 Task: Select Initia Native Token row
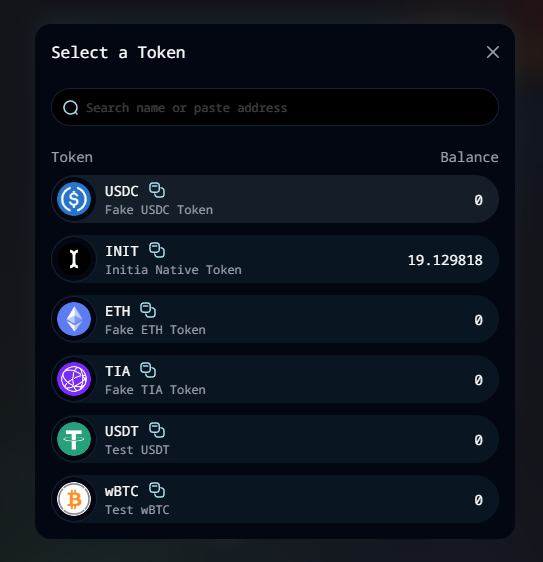pyautogui.click(x=275, y=259)
